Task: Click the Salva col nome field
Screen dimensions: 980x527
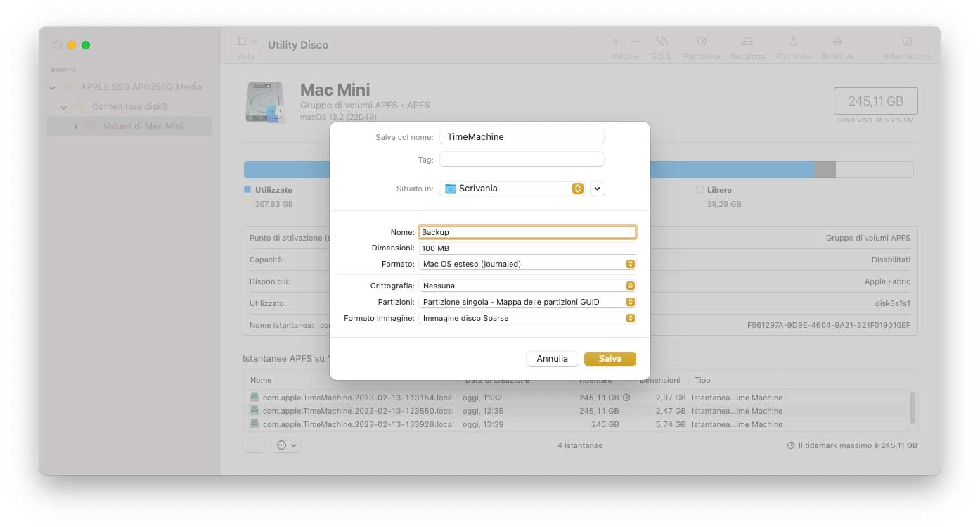Action: click(522, 136)
